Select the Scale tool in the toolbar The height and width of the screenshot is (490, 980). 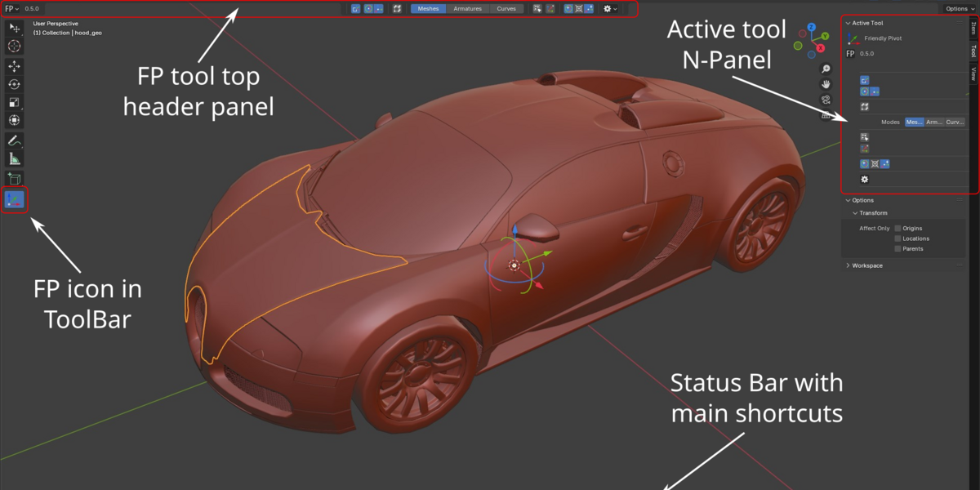click(x=15, y=102)
